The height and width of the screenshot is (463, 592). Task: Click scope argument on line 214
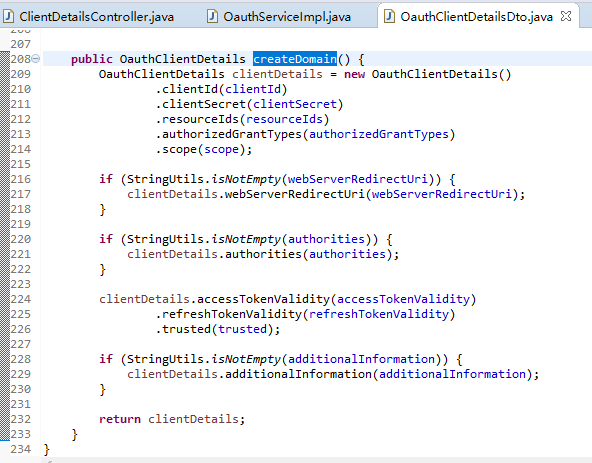click(x=221, y=150)
